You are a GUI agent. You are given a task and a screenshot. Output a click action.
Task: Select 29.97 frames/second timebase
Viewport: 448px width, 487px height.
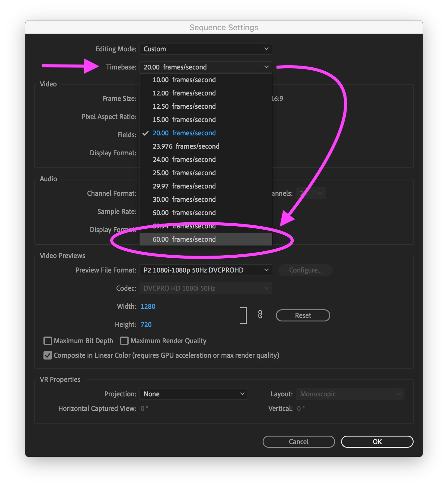point(206,186)
